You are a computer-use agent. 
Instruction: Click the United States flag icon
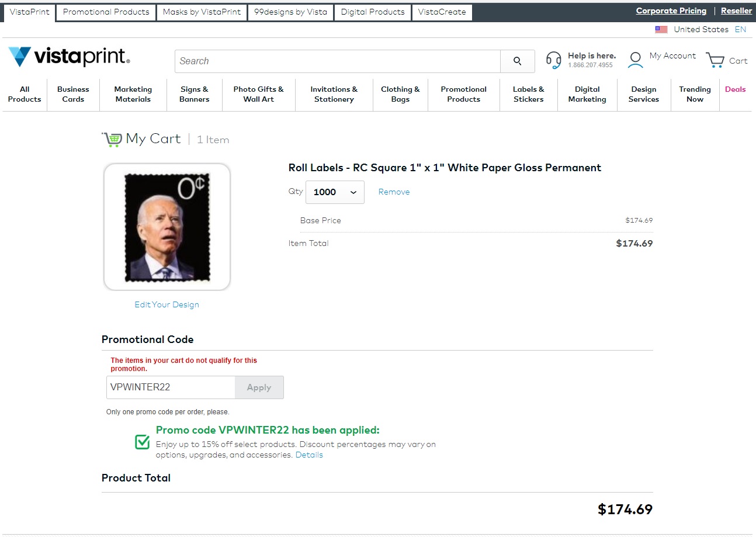661,29
